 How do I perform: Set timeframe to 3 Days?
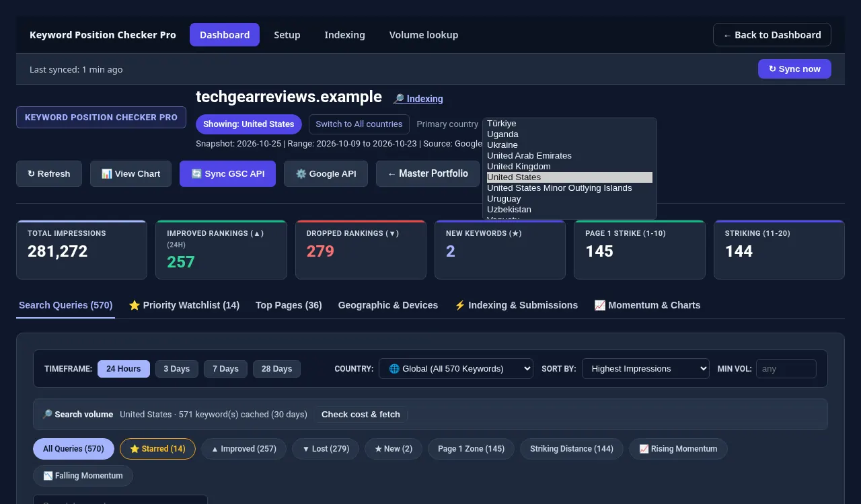[x=177, y=369]
